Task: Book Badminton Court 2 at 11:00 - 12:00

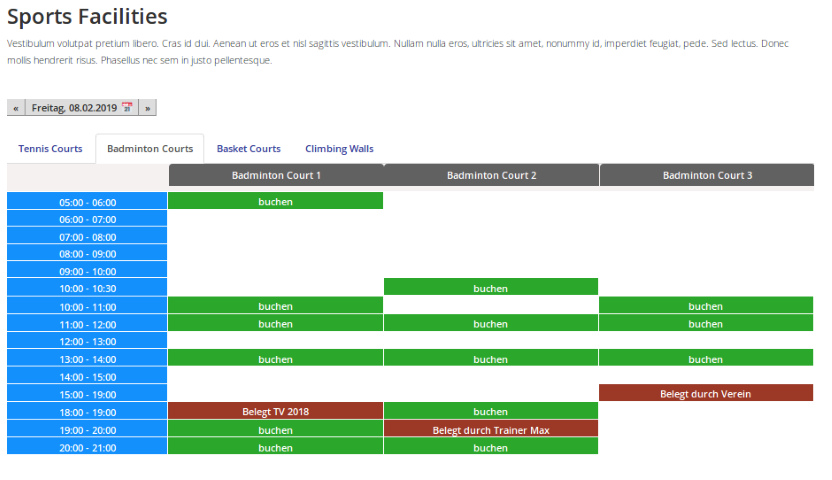Action: (x=490, y=324)
